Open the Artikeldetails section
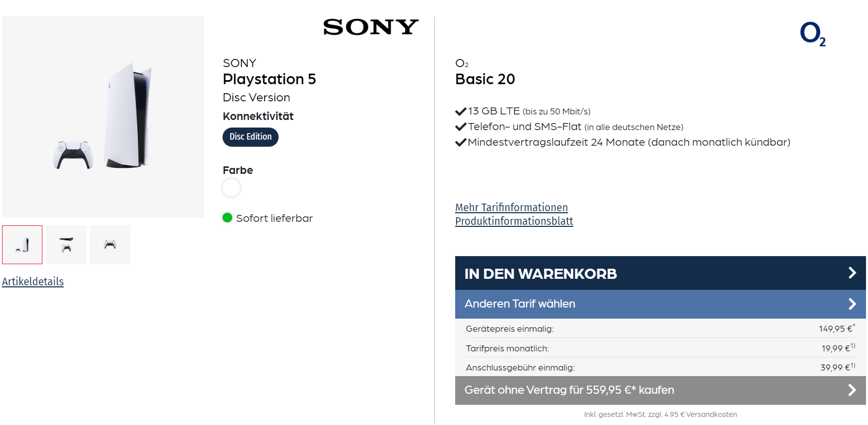 pyautogui.click(x=33, y=281)
